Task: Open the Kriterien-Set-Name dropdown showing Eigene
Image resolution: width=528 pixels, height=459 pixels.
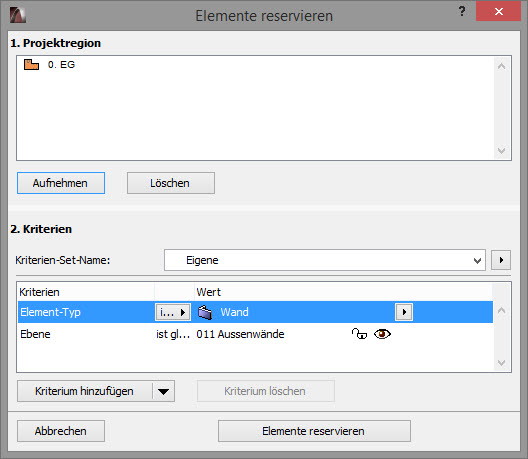Action: (325, 260)
